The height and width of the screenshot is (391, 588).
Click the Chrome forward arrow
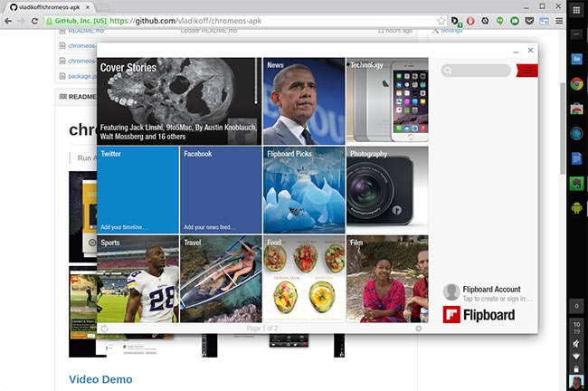22,21
